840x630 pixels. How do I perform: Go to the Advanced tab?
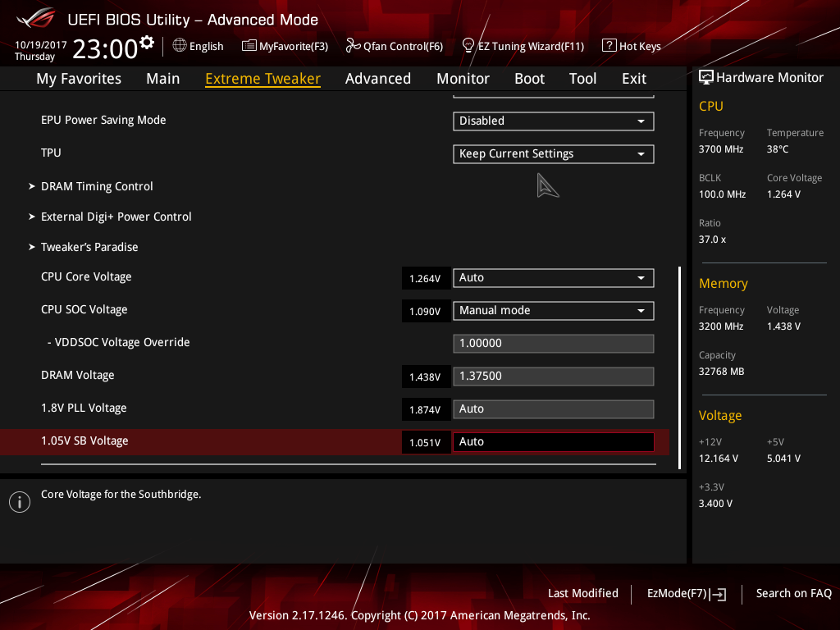point(378,79)
